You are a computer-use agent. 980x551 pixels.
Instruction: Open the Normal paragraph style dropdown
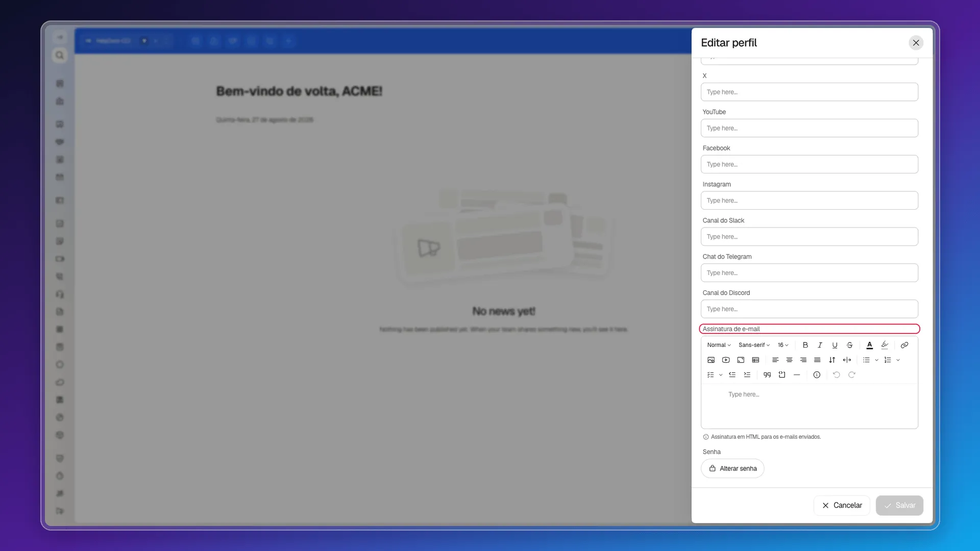point(719,345)
